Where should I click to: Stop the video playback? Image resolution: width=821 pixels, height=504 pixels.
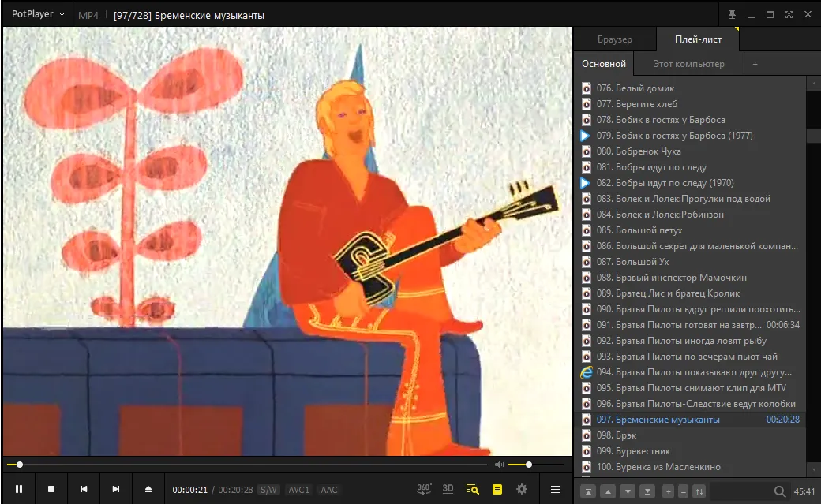pyautogui.click(x=51, y=489)
